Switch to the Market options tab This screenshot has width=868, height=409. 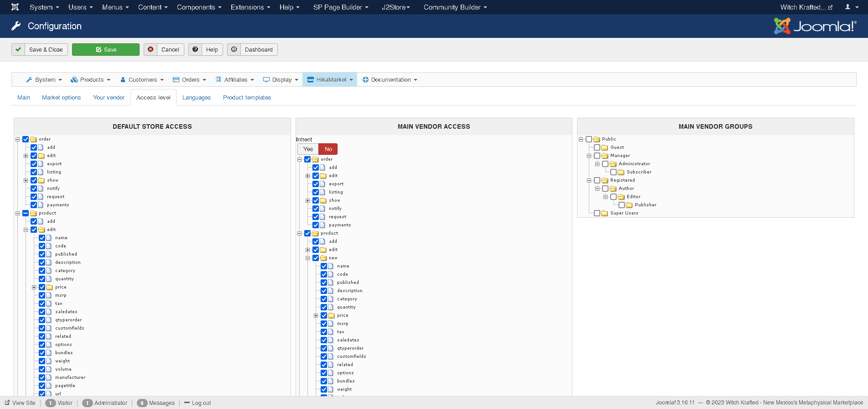(x=61, y=97)
